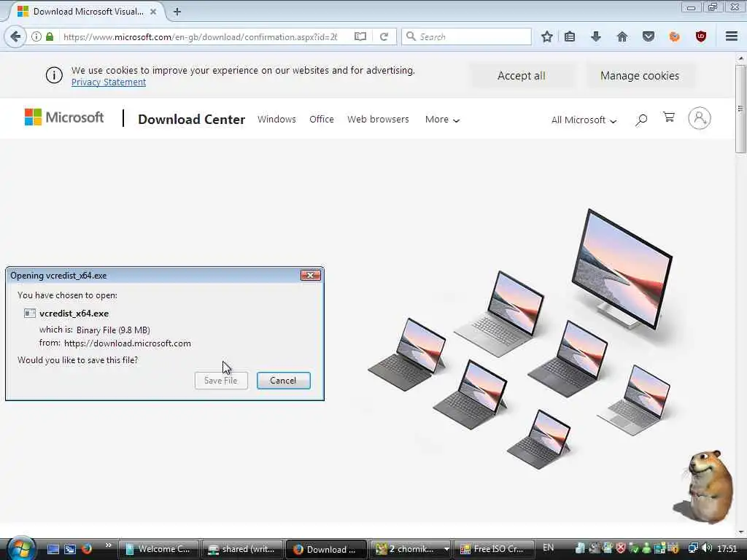
Task: Go to the Firefox home page icon
Action: click(x=622, y=36)
